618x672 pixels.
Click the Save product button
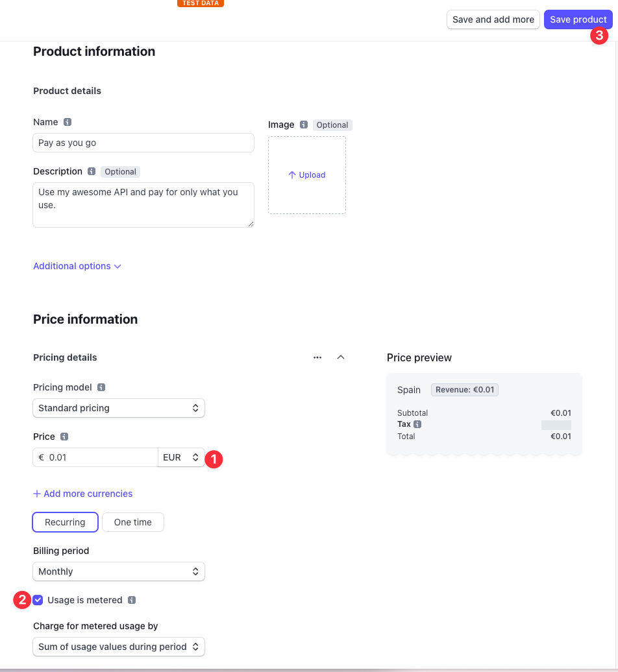coord(578,19)
